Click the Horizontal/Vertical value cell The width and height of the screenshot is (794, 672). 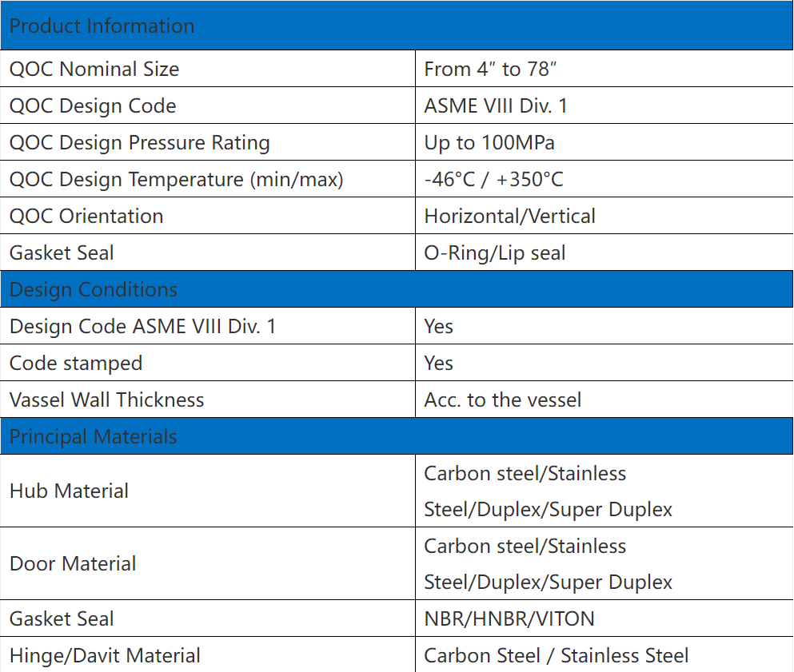point(604,216)
